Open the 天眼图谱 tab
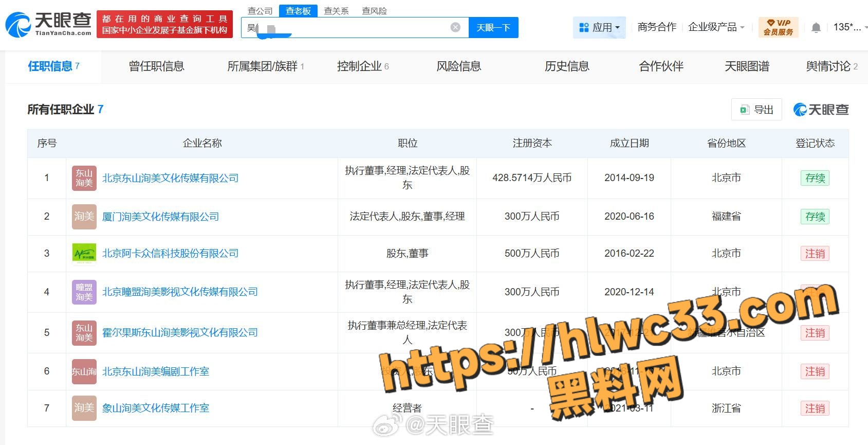Viewport: 868px width, 445px height. point(747,66)
